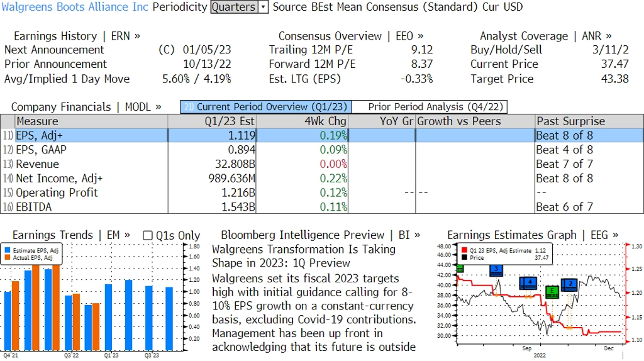Select the Net Income, Adj+ measure row
The height and width of the screenshot is (361, 644).
[322, 179]
